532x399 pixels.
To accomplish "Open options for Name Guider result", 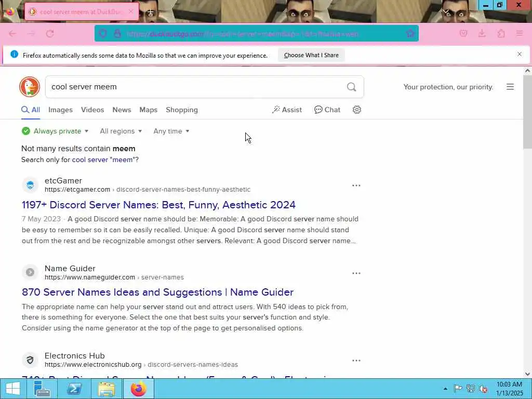I will [356, 273].
